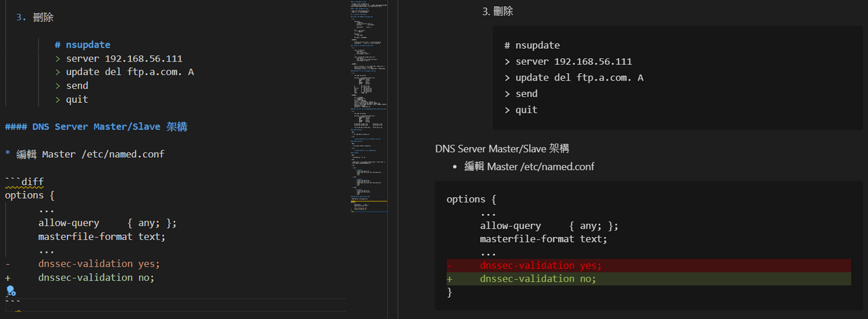Click 'allow-query { any; };' in the editor

coord(108,223)
